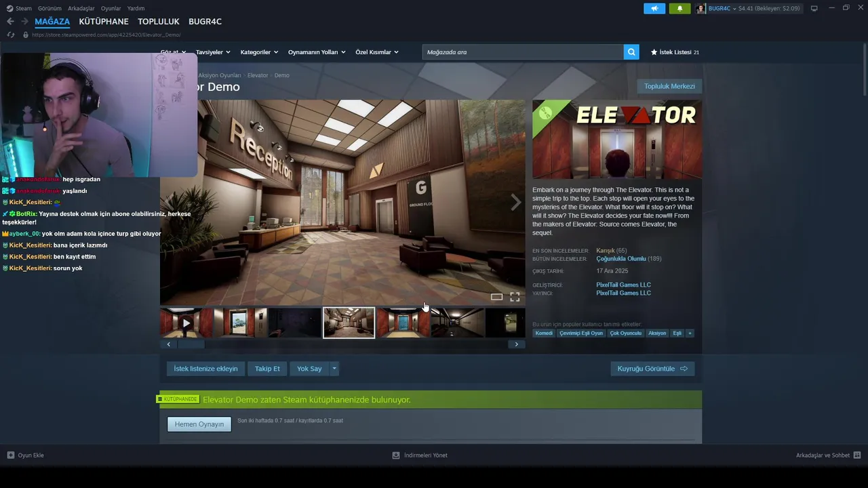Screen dimensions: 868x488
Task: Select the open elevator landscape thumbnail
Action: (x=241, y=323)
